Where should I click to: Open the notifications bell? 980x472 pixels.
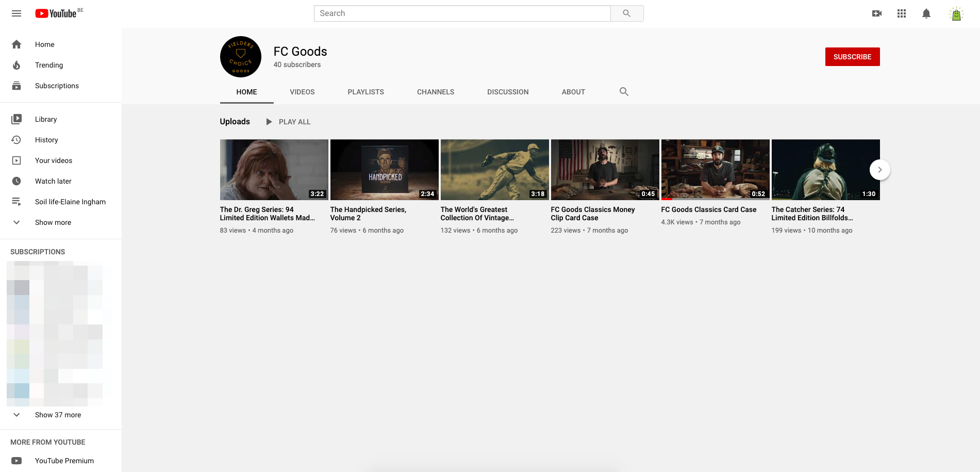(926, 13)
